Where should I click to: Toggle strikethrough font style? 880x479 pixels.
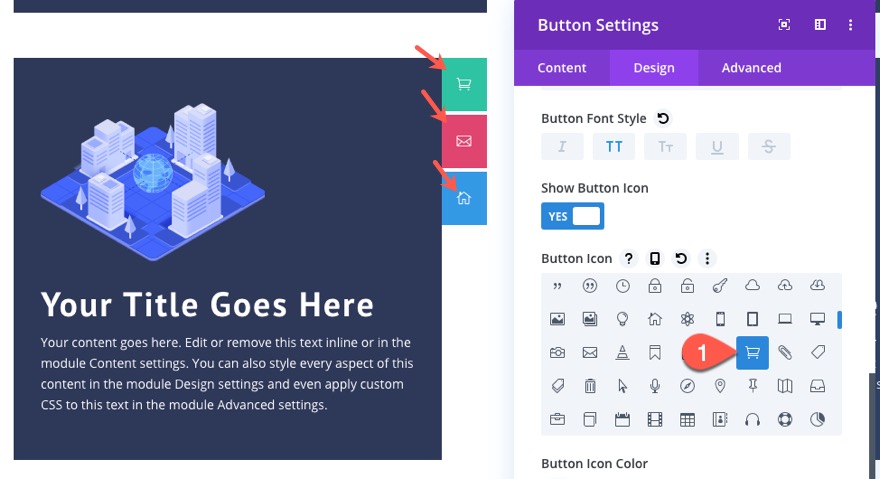coord(769,147)
